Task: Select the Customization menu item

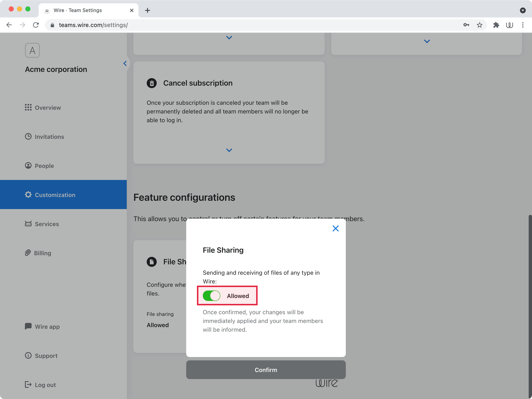Action: pyautogui.click(x=63, y=195)
